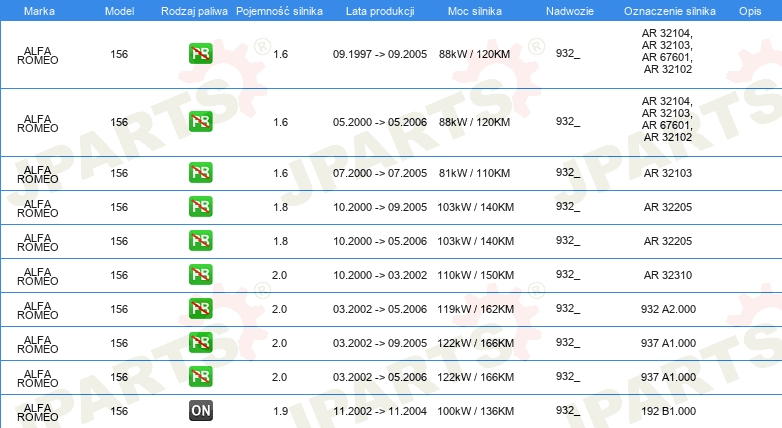Click petrol icon for 05.2000 -> 05.2006 row

(200, 121)
